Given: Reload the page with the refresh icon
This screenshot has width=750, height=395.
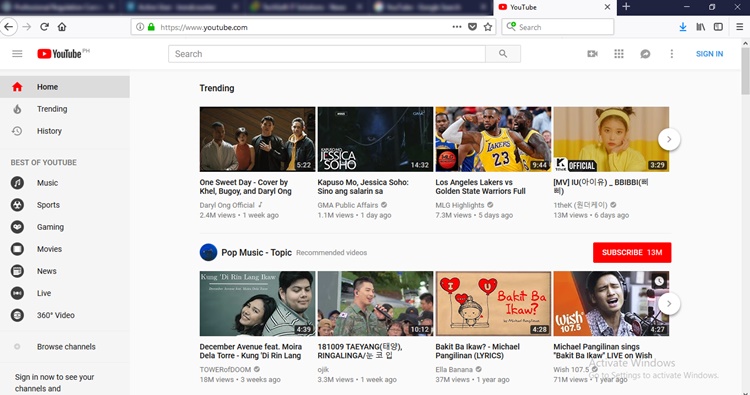Looking at the screenshot, I should pos(44,27).
